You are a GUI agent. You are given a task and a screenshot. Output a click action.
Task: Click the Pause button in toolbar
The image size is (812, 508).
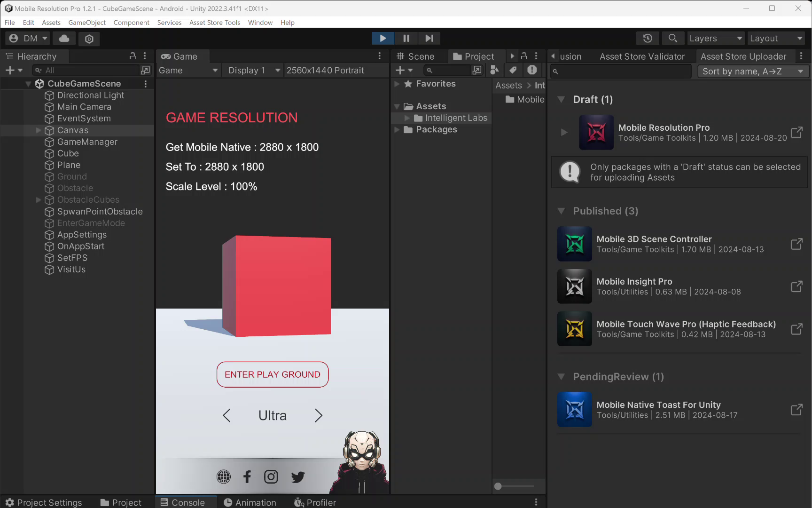pyautogui.click(x=406, y=38)
